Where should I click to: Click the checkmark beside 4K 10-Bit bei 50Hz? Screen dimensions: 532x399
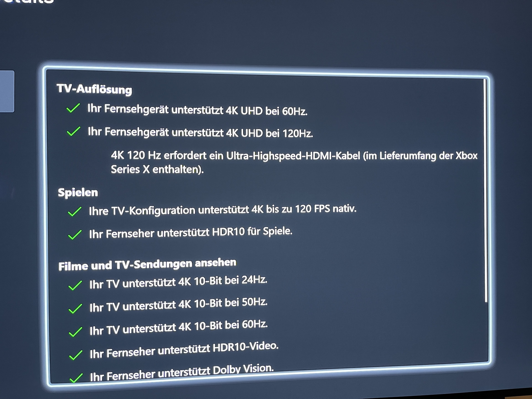(x=76, y=309)
